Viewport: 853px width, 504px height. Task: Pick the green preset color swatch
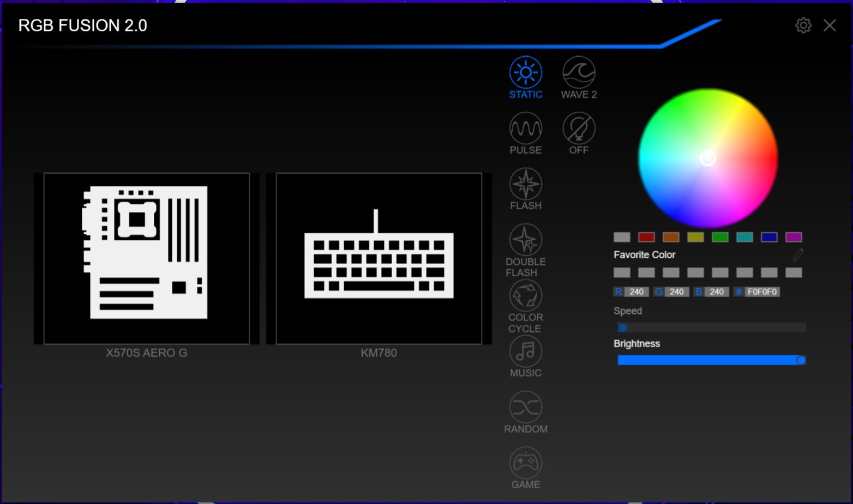click(x=720, y=237)
